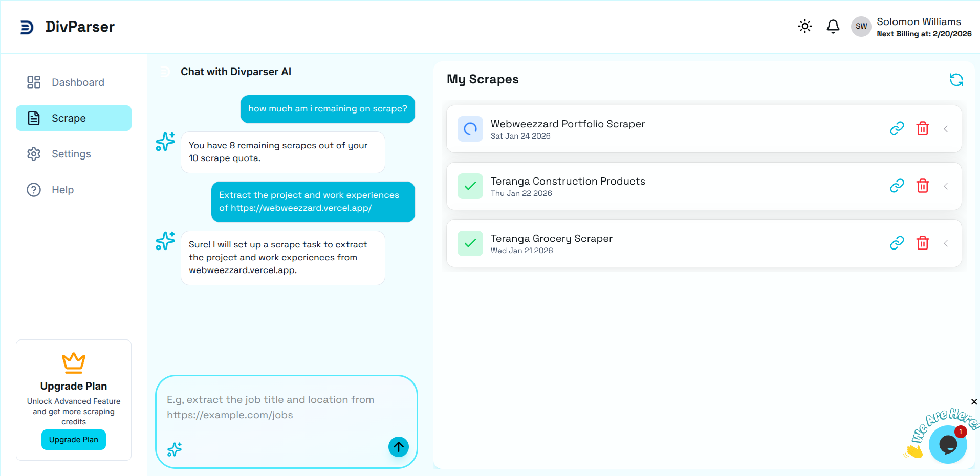Open notifications via the bell icon
The height and width of the screenshot is (476, 980).
pyautogui.click(x=833, y=26)
